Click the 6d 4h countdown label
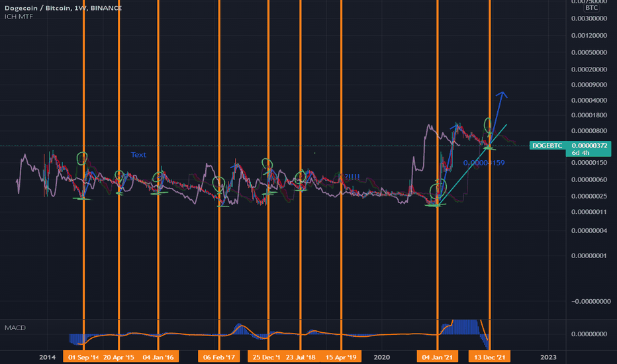Screen dimensions: 617x364 pos(581,153)
